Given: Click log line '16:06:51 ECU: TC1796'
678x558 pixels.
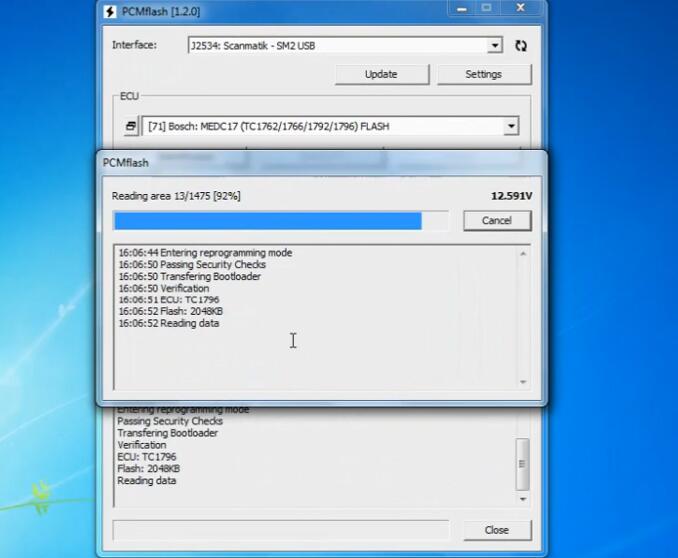Looking at the screenshot, I should [x=169, y=299].
